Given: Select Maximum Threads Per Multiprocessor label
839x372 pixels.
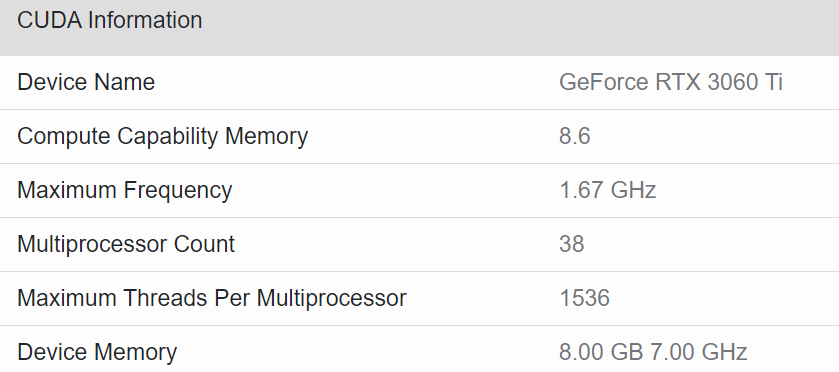Looking at the screenshot, I should [212, 299].
